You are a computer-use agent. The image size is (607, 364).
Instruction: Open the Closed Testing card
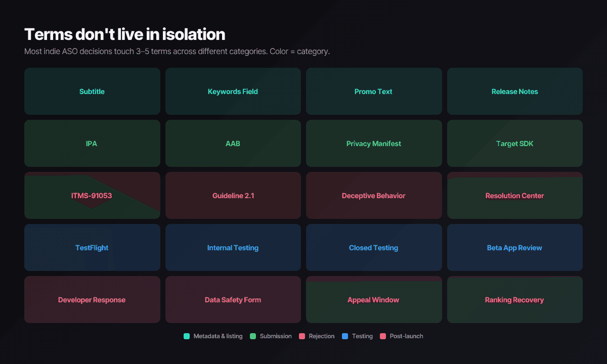click(x=374, y=248)
